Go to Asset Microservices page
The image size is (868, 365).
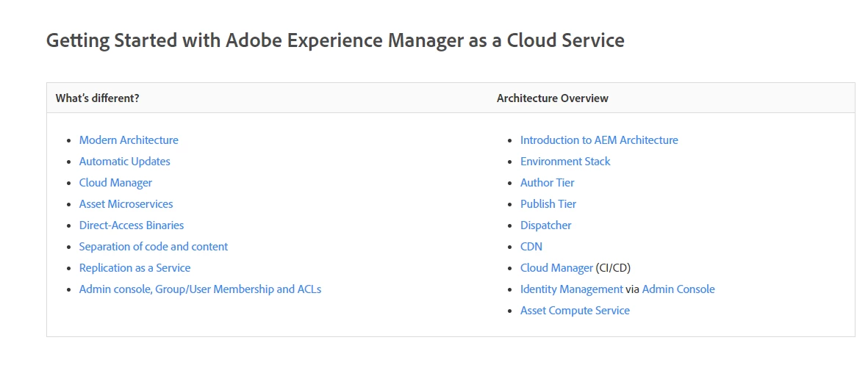tap(126, 204)
